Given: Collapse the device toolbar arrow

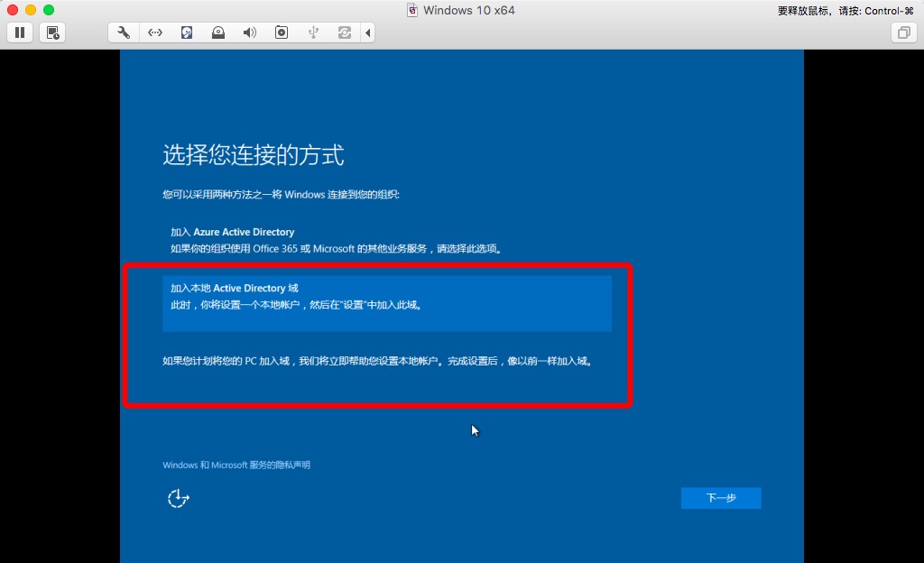Looking at the screenshot, I should pyautogui.click(x=368, y=32).
